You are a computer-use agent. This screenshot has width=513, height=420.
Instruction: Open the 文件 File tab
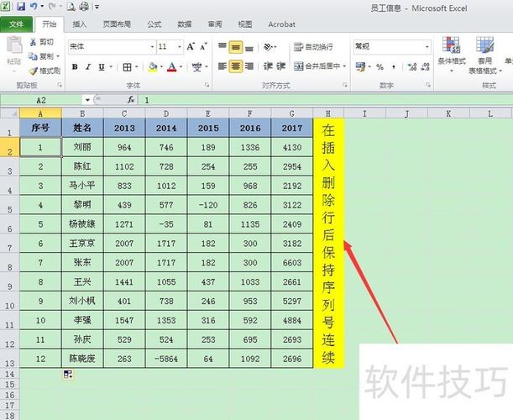coord(16,24)
